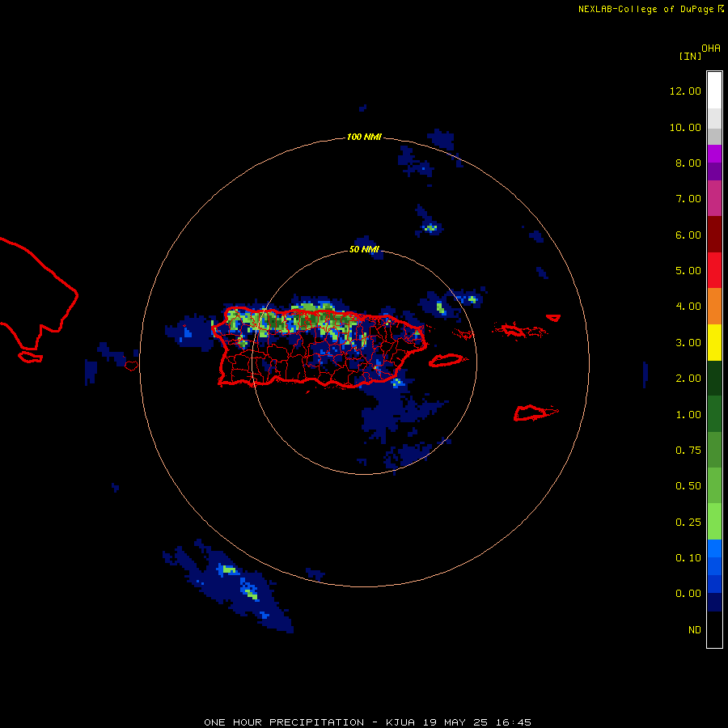Select the 0.25 legend value
This screenshot has width=728, height=728.
coord(688,523)
